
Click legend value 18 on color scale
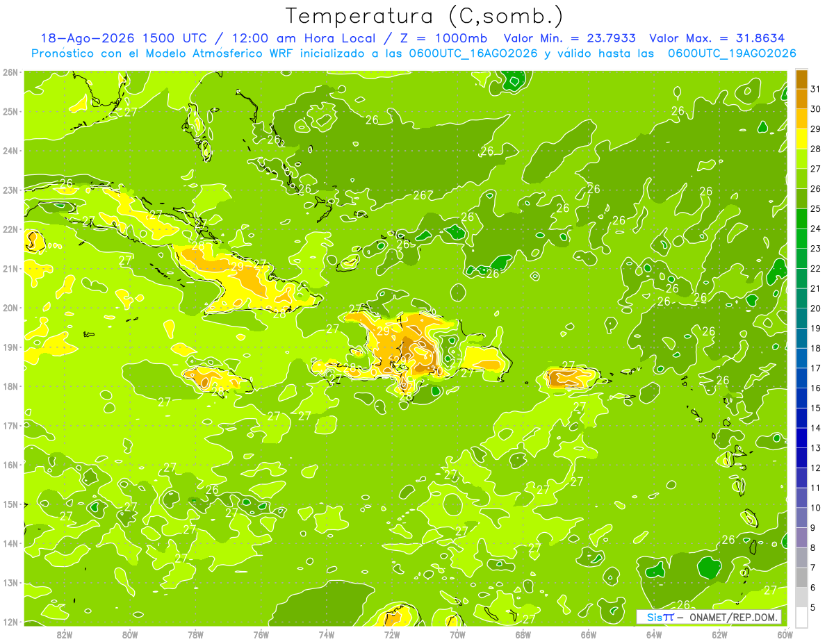(x=816, y=348)
